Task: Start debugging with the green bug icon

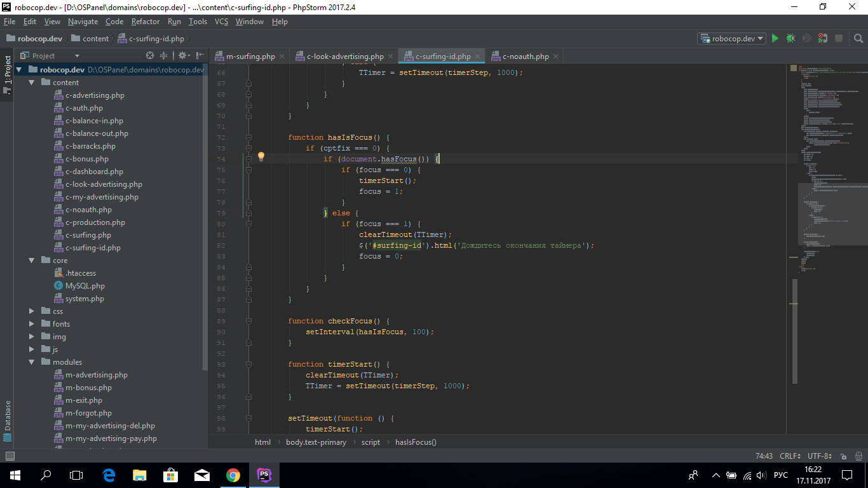Action: tap(790, 38)
